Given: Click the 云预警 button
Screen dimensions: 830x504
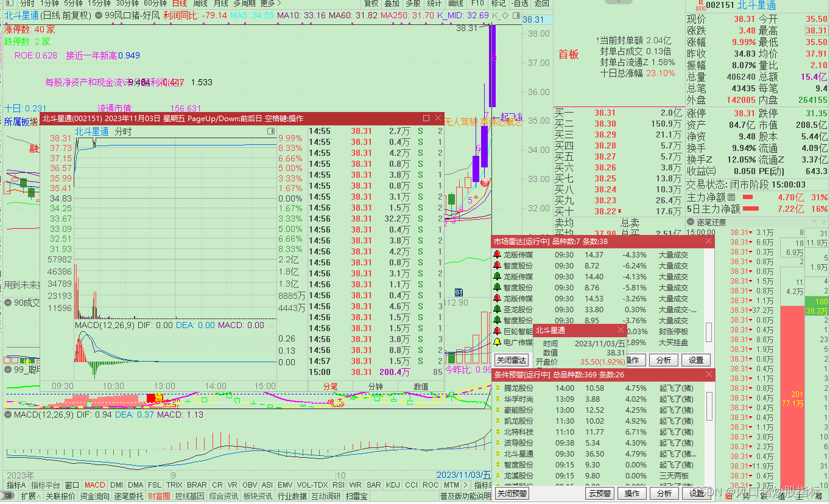Looking at the screenshot, I should pos(599,493).
